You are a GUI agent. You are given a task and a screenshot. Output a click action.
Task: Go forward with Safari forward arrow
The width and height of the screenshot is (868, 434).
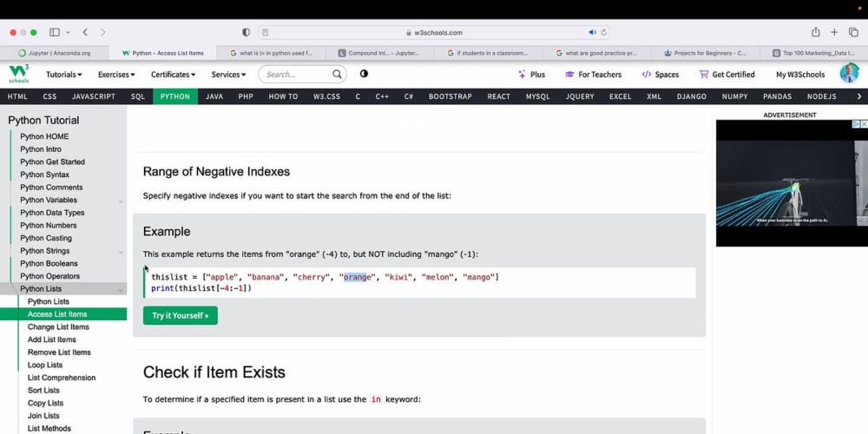coord(103,33)
